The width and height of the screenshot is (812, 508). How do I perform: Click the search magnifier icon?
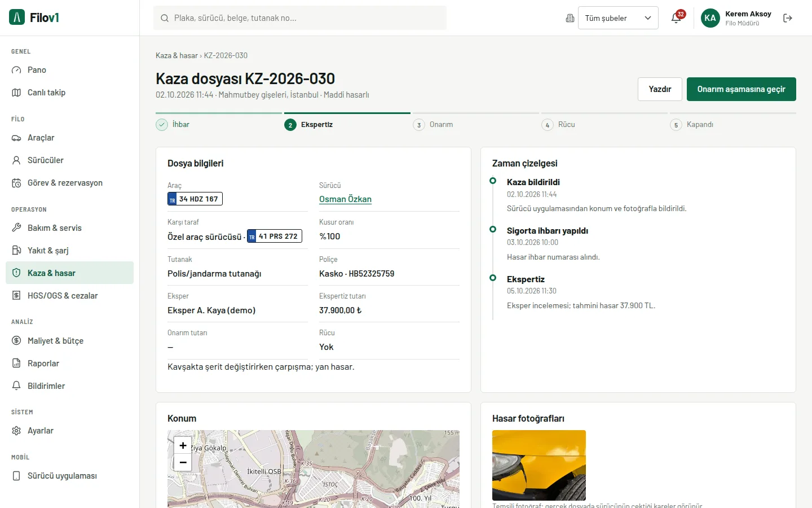click(165, 18)
